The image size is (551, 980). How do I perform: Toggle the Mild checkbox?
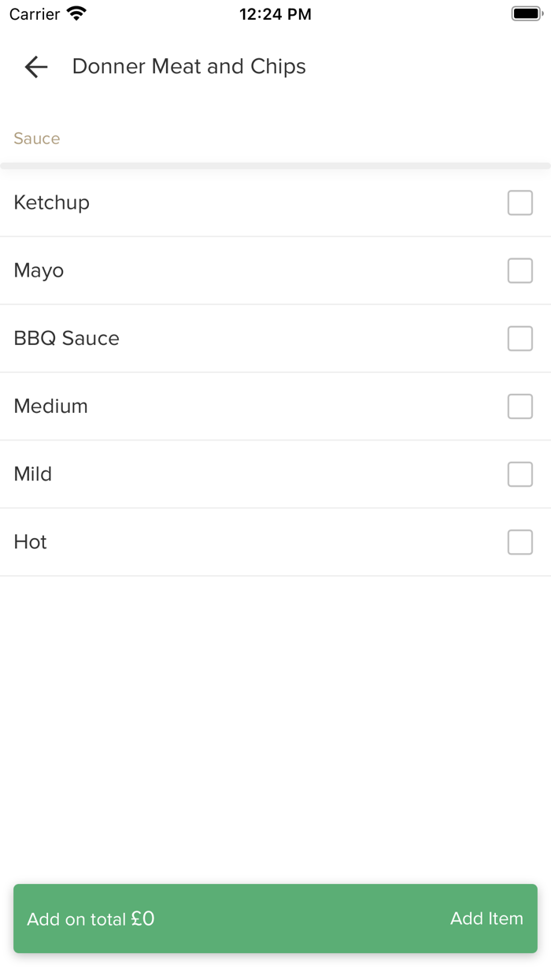click(x=520, y=473)
